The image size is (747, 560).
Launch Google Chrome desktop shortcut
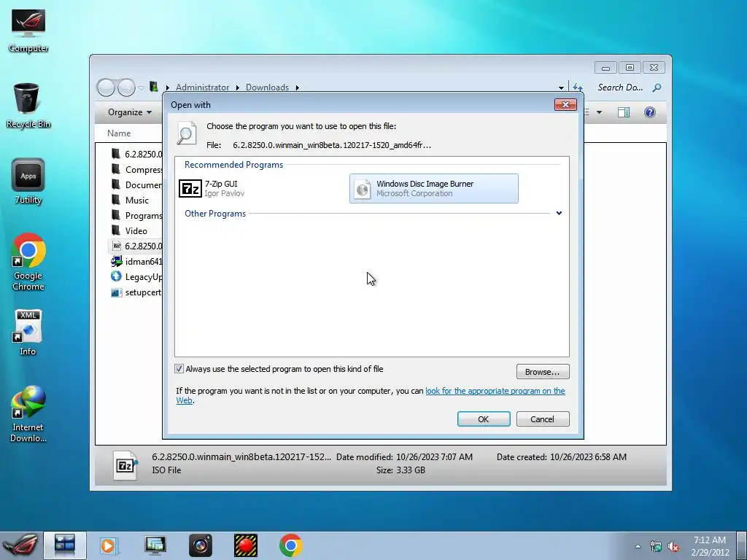(x=28, y=262)
